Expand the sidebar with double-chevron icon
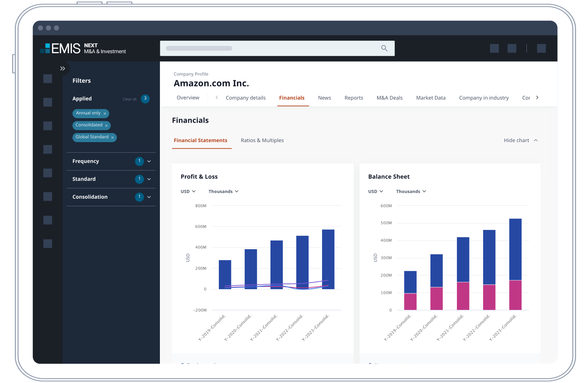This screenshot has width=588, height=383. (63, 68)
